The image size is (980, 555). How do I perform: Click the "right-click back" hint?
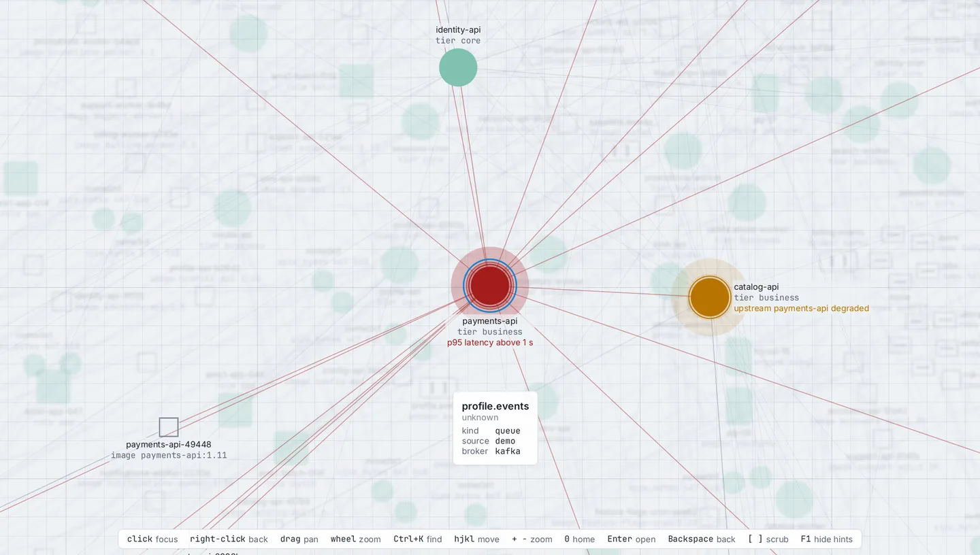point(229,539)
